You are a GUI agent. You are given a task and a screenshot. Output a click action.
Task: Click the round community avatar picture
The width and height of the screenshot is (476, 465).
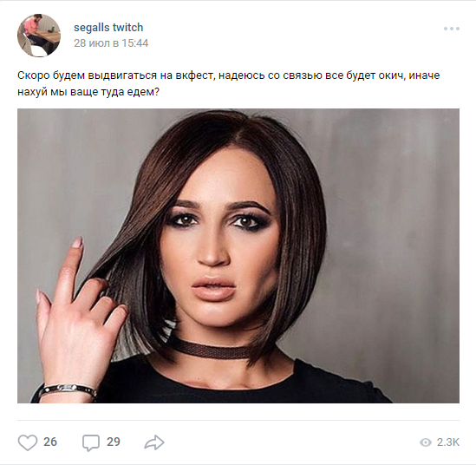pyautogui.click(x=39, y=36)
